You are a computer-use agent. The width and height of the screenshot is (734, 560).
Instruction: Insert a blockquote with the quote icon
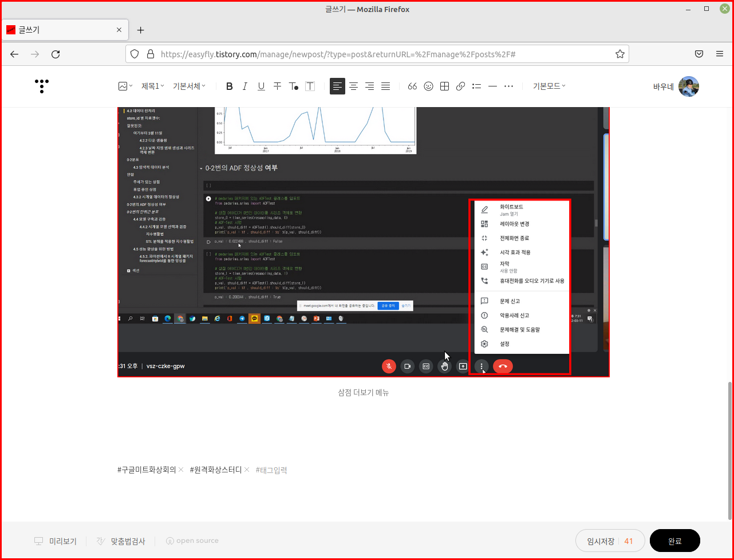[412, 86]
